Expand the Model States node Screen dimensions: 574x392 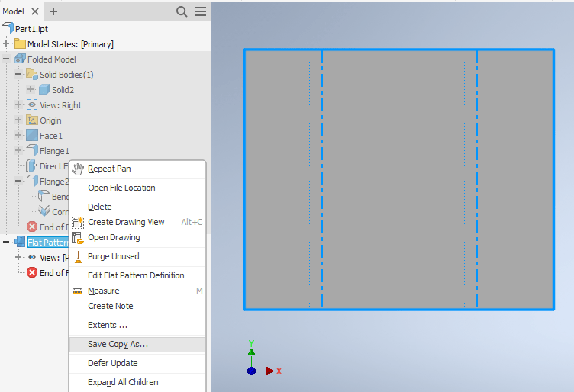(x=6, y=44)
